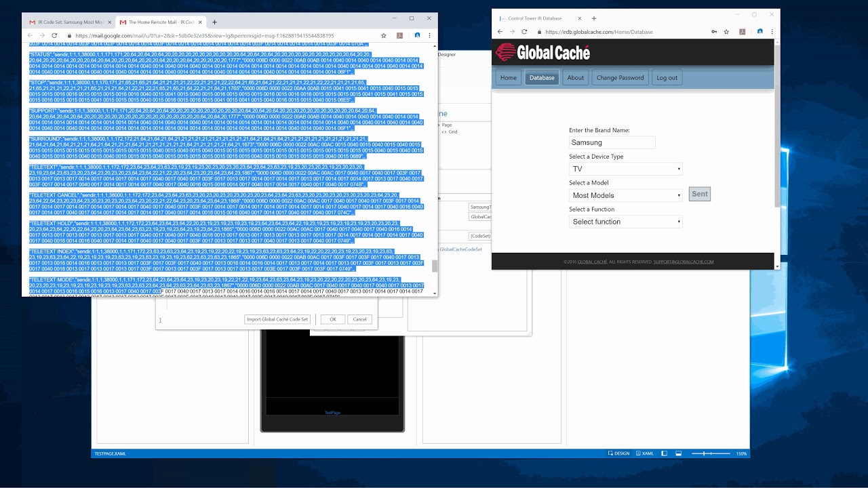Open the Model dropdown showing Most Models
Viewport: 868px width, 488px height.
pyautogui.click(x=626, y=195)
